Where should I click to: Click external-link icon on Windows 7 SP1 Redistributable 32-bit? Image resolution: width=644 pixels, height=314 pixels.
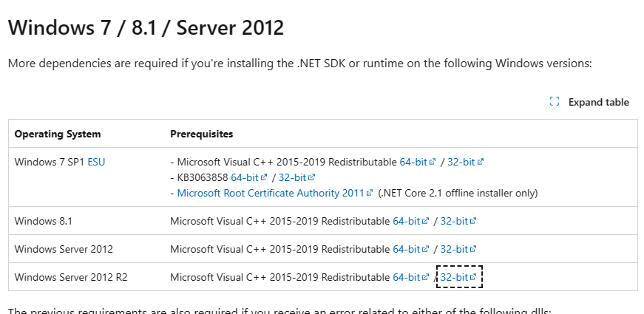coord(481,161)
